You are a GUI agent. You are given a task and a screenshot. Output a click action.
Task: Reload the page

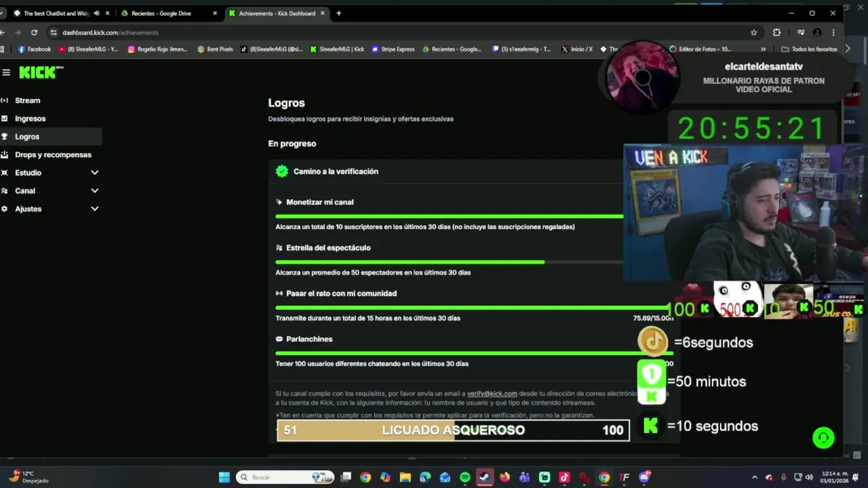pos(34,33)
